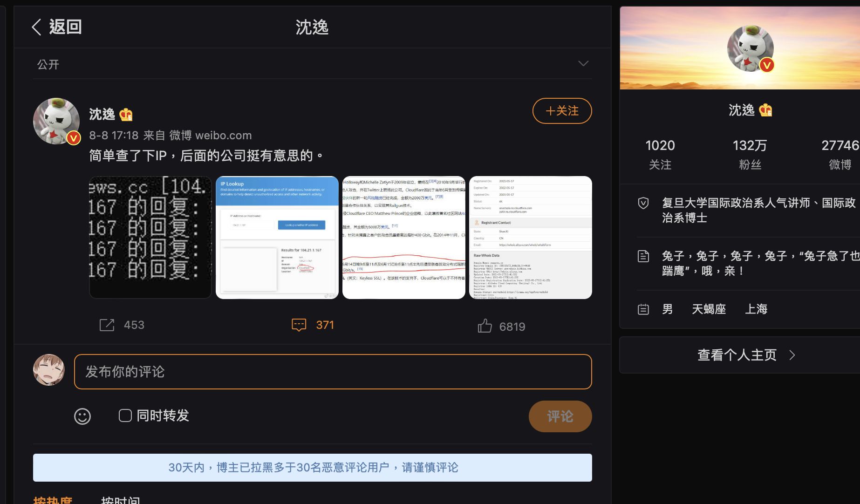Open the Cloudflare article screenshot thumbnail
Screen dimensions: 860x504
(x=403, y=238)
